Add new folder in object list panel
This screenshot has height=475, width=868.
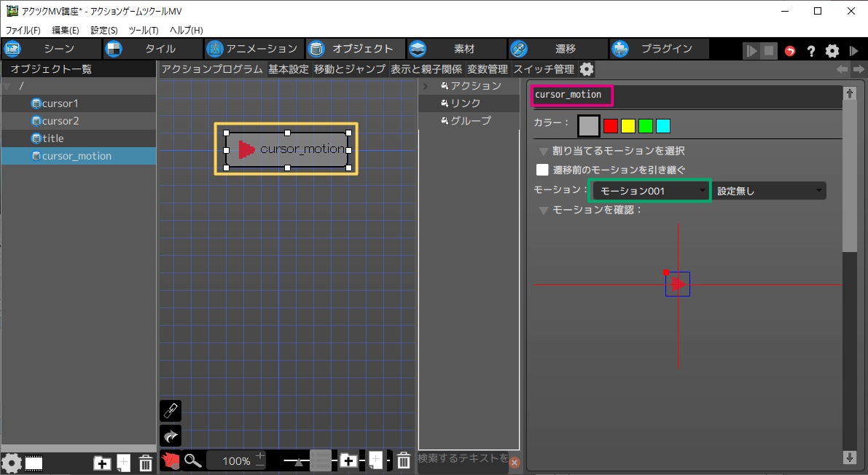click(102, 463)
